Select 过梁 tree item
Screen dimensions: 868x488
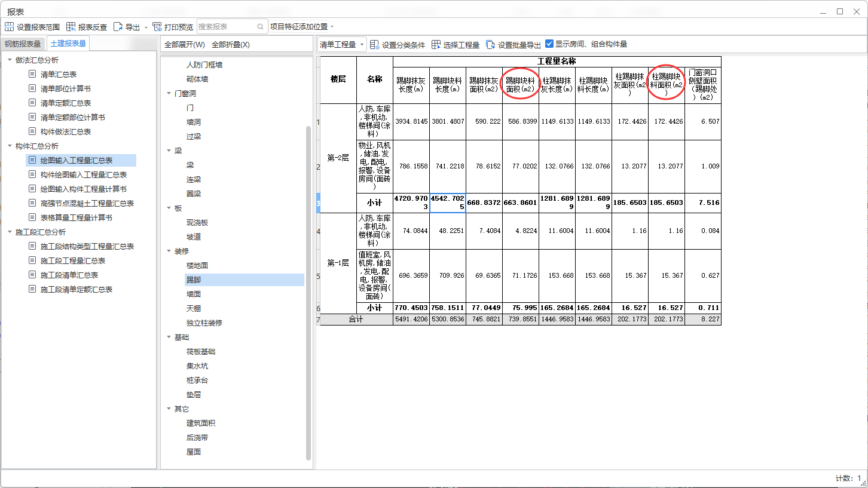[x=194, y=136]
